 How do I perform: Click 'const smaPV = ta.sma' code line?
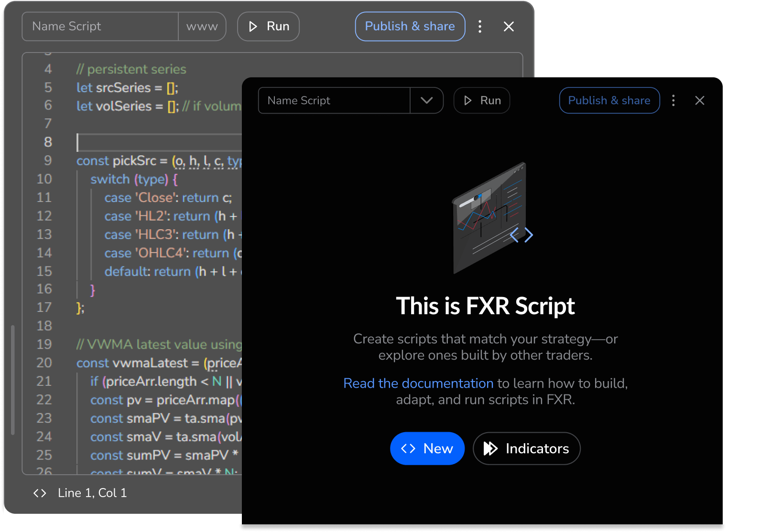click(166, 418)
